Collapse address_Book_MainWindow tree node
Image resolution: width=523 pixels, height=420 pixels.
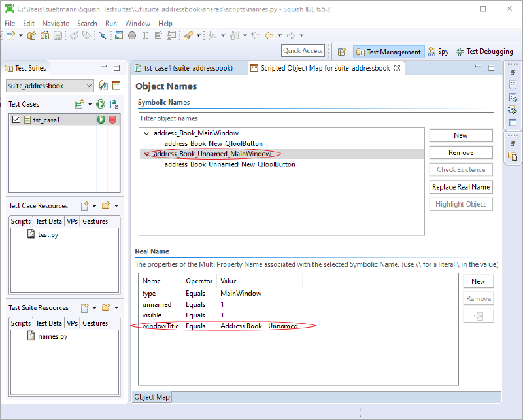coord(146,133)
